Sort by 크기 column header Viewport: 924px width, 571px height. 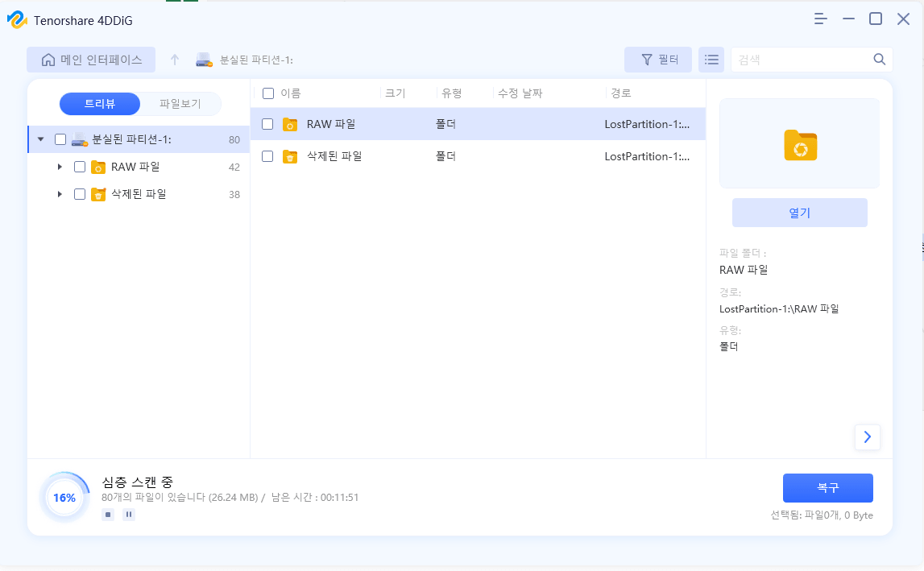(395, 93)
